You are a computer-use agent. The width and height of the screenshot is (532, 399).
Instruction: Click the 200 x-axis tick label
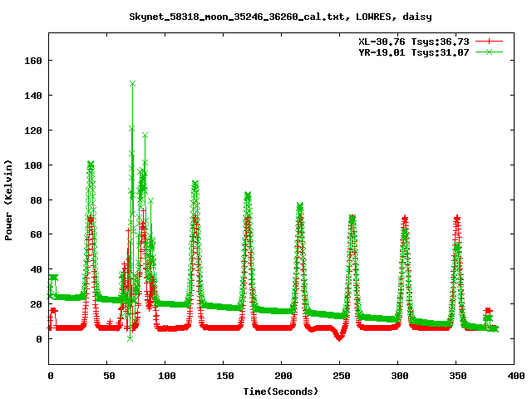[283, 376]
